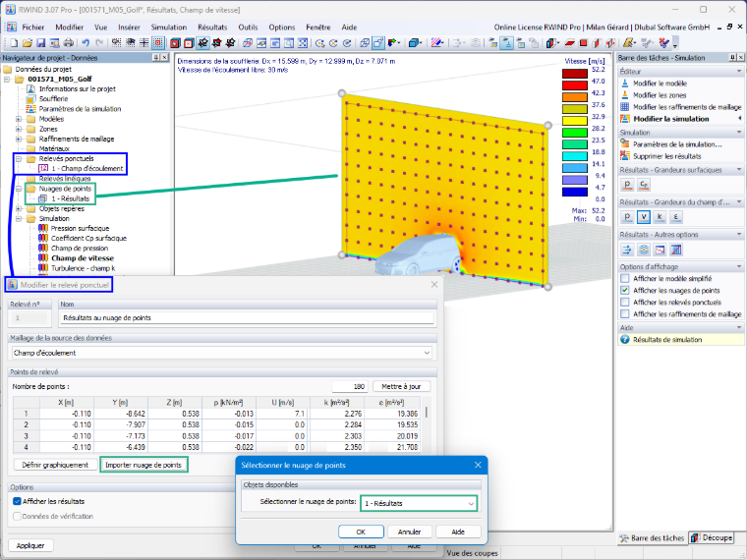
Task: Select Soufflerie item in the project tree
Action: coord(53,99)
